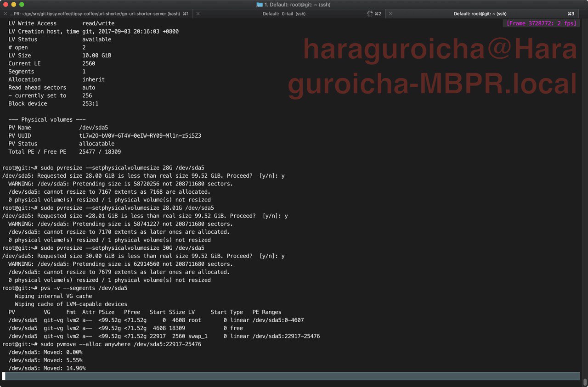
Task: Click the "Current LE 2560" line
Action: click(x=52, y=63)
